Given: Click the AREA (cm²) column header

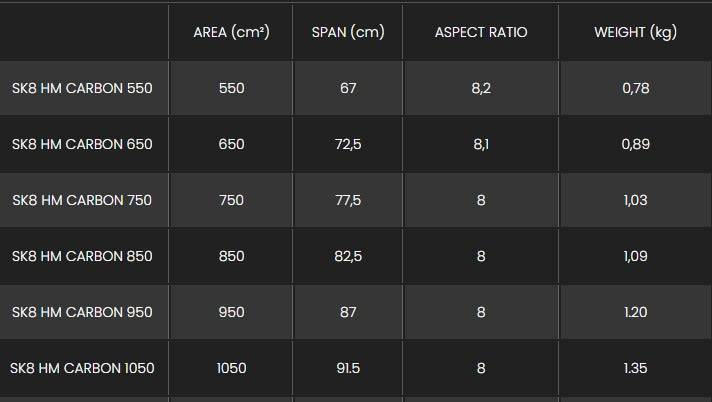Looking at the screenshot, I should coord(231,32).
